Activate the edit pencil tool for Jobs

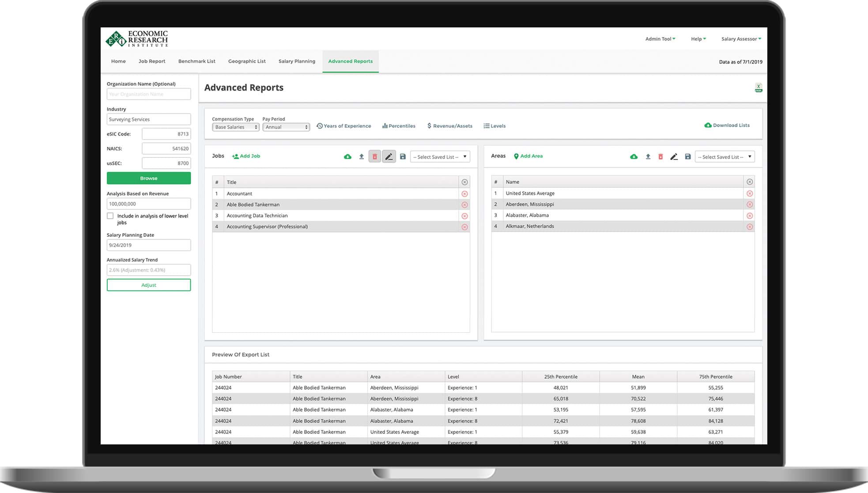pos(389,156)
